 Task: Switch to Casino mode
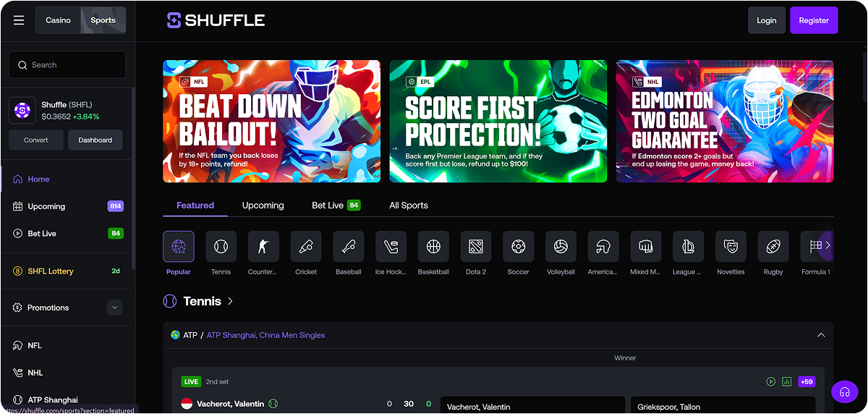tap(59, 20)
